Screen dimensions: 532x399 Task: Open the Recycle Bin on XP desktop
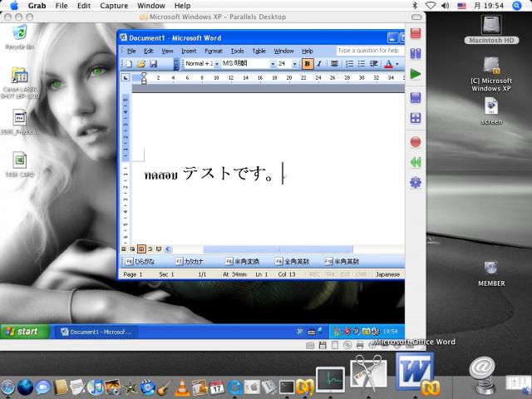[x=19, y=33]
